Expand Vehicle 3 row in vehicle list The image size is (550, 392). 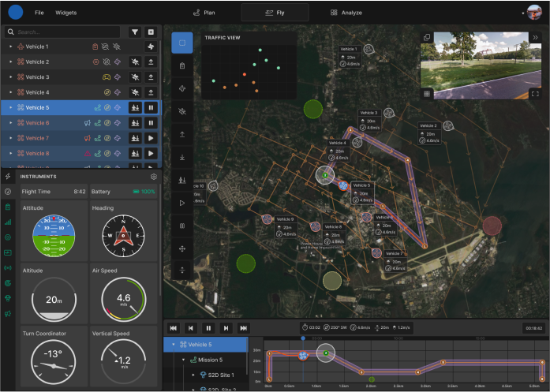(x=10, y=77)
